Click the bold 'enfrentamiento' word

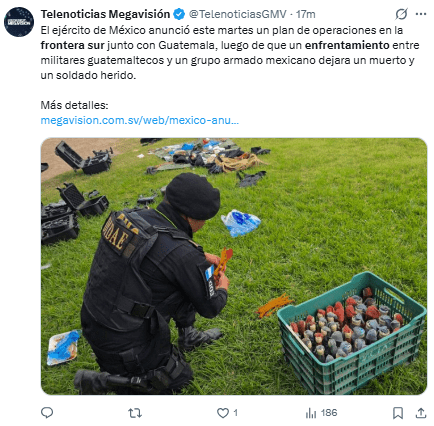click(347, 45)
